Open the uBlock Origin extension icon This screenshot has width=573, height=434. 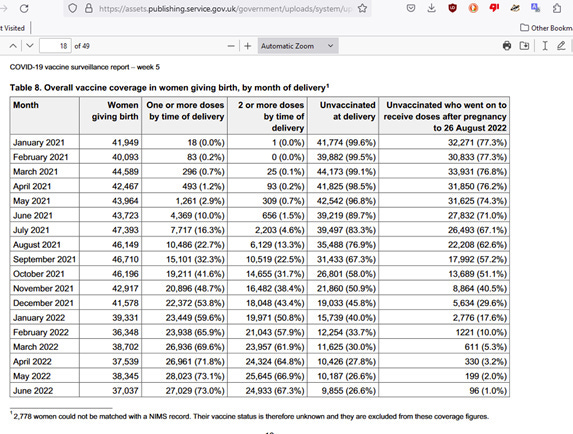click(452, 8)
